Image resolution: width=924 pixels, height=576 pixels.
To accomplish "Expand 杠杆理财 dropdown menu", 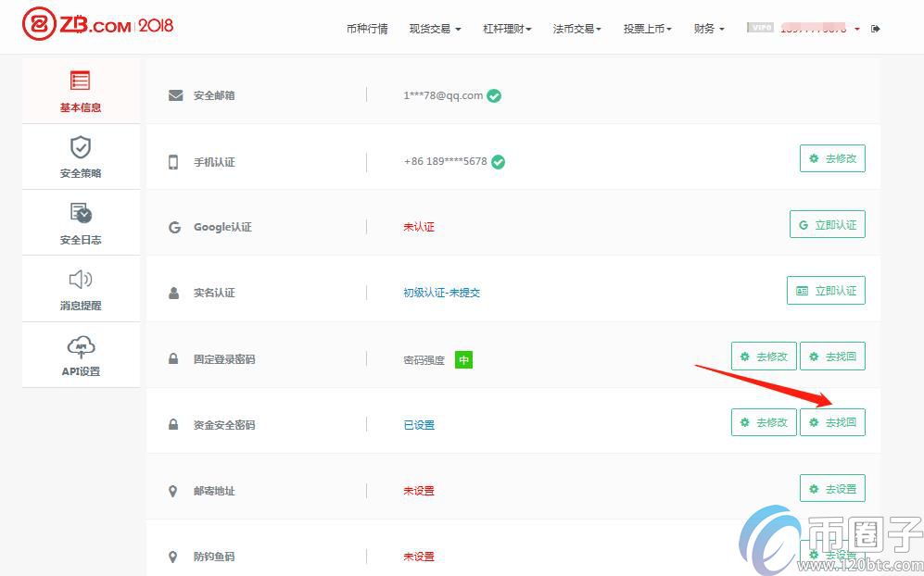I will click(507, 29).
